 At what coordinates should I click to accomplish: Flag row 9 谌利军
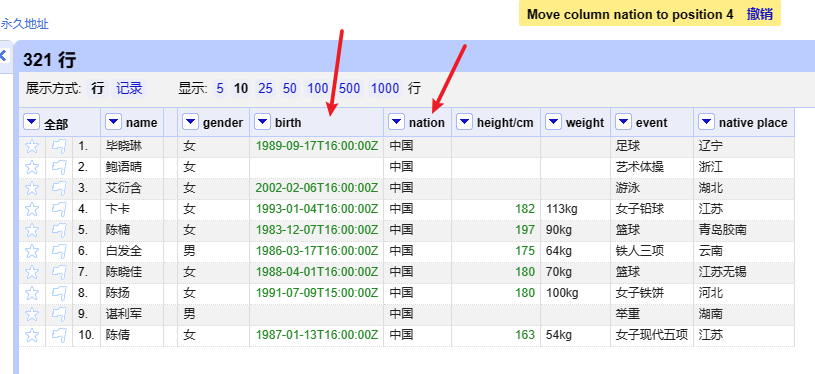point(59,314)
